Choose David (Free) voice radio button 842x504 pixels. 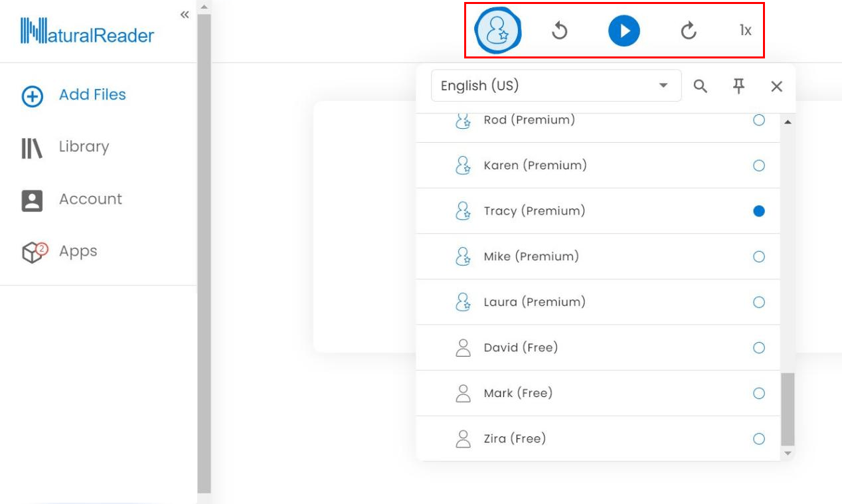click(x=759, y=347)
